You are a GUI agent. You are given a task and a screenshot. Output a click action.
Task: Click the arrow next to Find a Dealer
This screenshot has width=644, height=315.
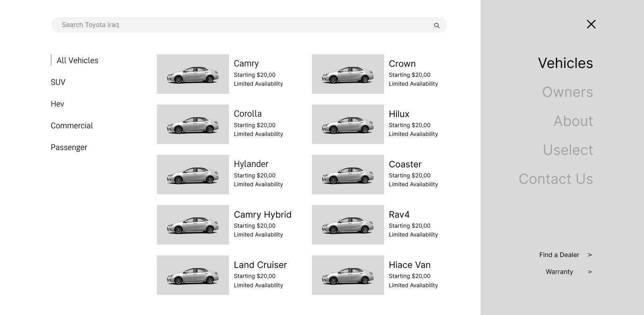click(x=590, y=255)
